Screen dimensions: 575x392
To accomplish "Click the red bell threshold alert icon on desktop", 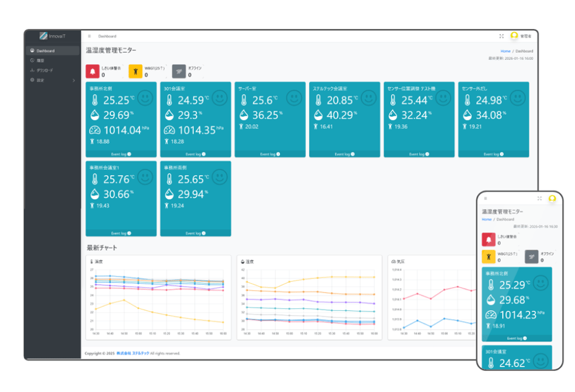I will pos(93,71).
